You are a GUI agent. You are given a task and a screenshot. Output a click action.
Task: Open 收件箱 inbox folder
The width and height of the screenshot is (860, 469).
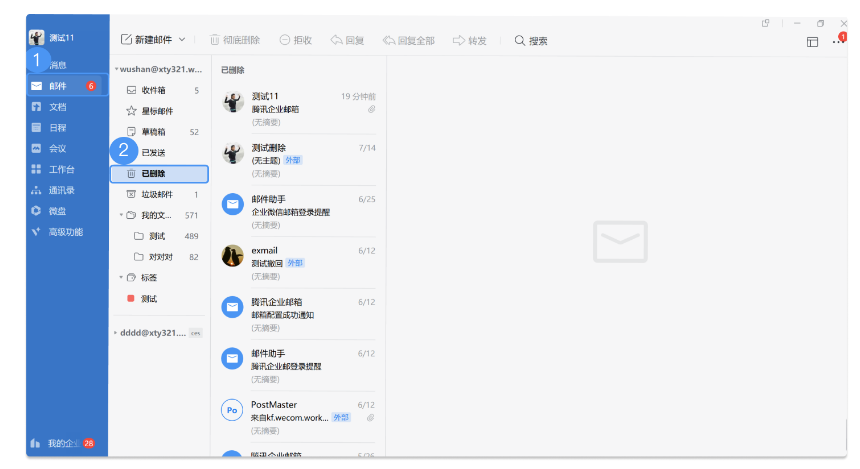coord(159,90)
